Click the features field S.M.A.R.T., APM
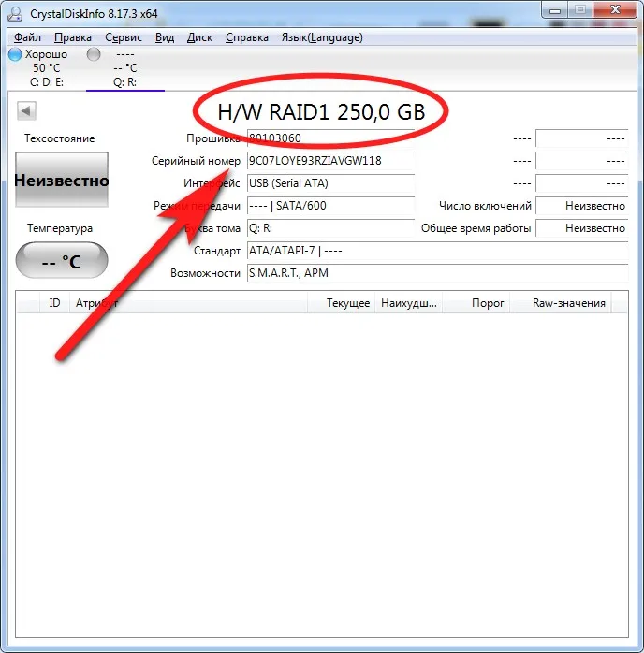The image size is (644, 653). (437, 273)
